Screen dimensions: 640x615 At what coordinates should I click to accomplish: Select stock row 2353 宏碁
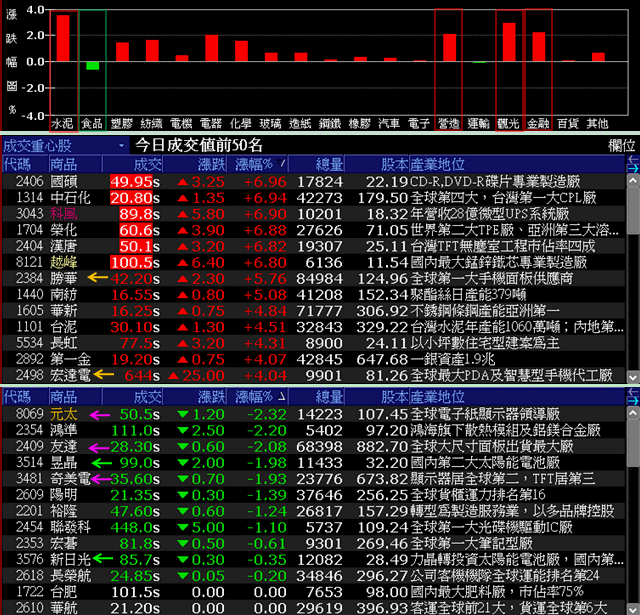point(313,543)
